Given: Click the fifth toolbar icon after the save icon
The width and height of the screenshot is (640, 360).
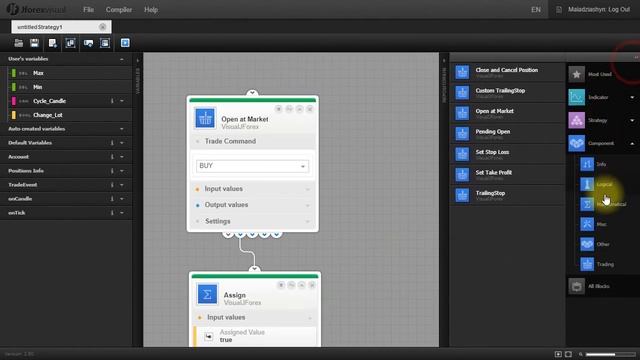Looking at the screenshot, I should [x=88, y=43].
